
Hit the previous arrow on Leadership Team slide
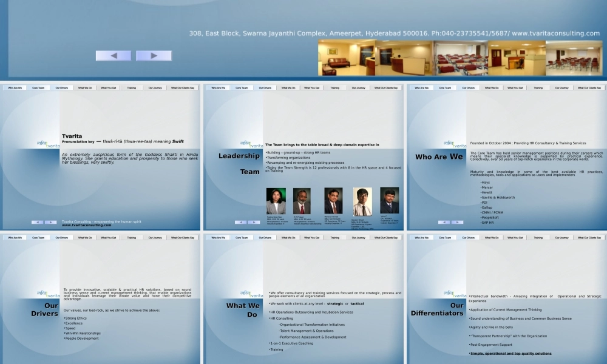(x=240, y=222)
